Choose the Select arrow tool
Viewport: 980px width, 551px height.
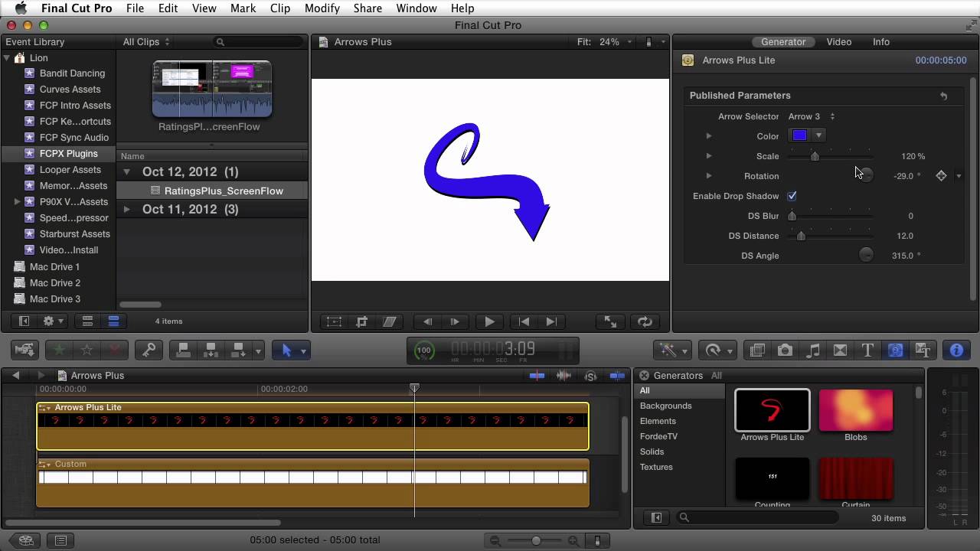(x=287, y=350)
